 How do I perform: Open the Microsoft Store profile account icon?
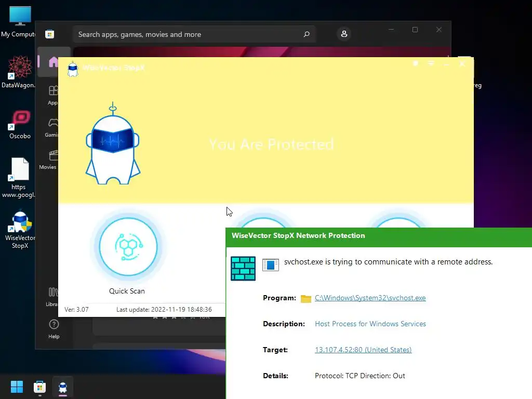coord(344,34)
